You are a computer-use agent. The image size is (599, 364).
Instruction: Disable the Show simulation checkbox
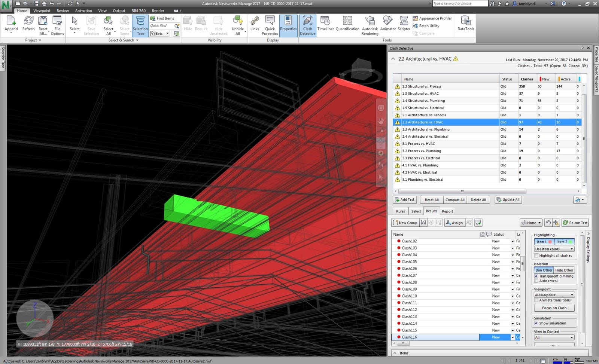536,323
